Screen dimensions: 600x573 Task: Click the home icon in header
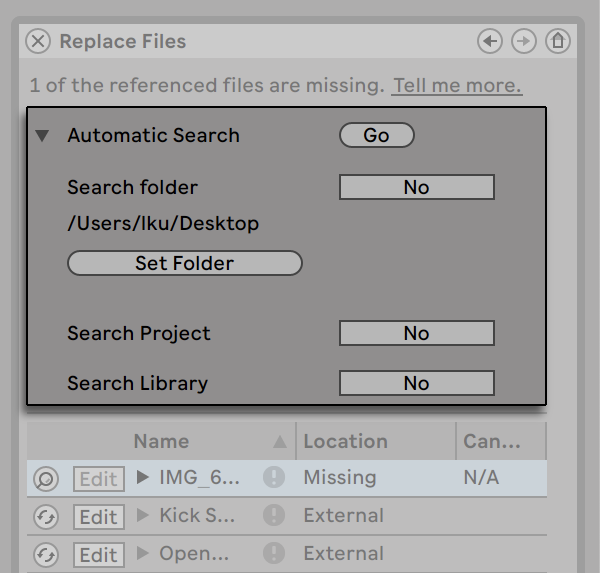(557, 41)
